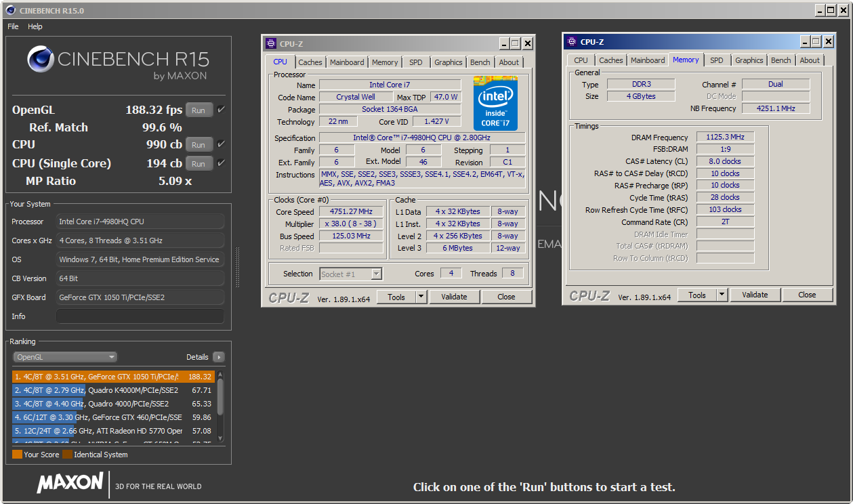Click the brown Identical System legend swatch
This screenshot has width=853, height=504.
[x=67, y=455]
